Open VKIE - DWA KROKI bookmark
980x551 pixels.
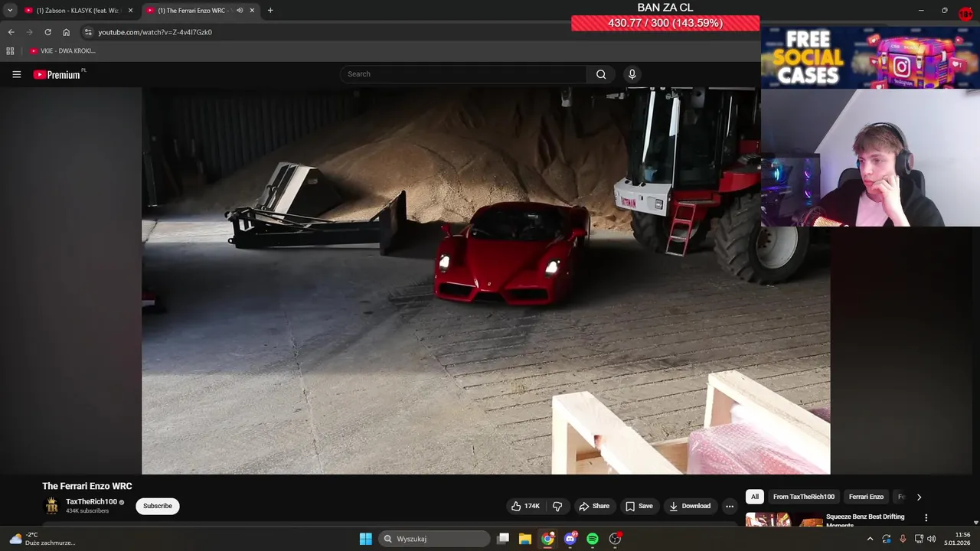click(63, 51)
